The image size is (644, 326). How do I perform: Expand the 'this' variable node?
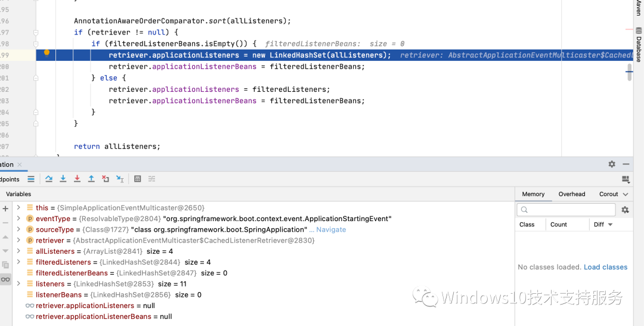[18, 208]
